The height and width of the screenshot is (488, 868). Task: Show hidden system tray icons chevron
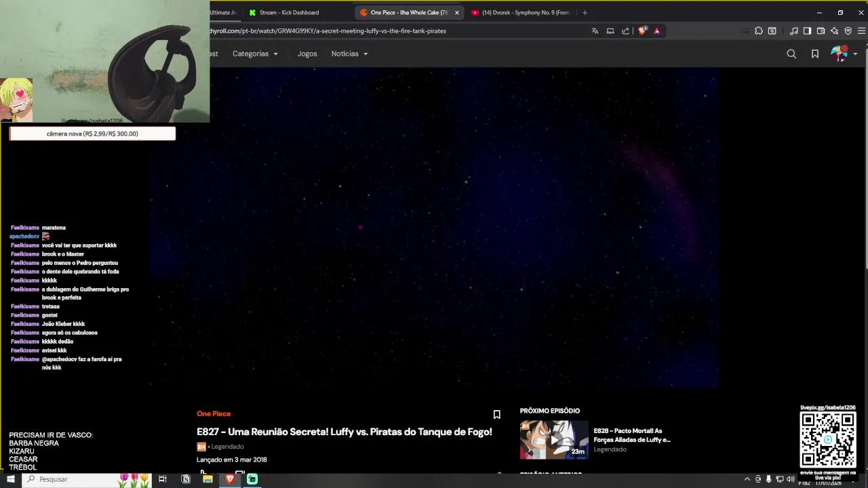click(x=748, y=479)
